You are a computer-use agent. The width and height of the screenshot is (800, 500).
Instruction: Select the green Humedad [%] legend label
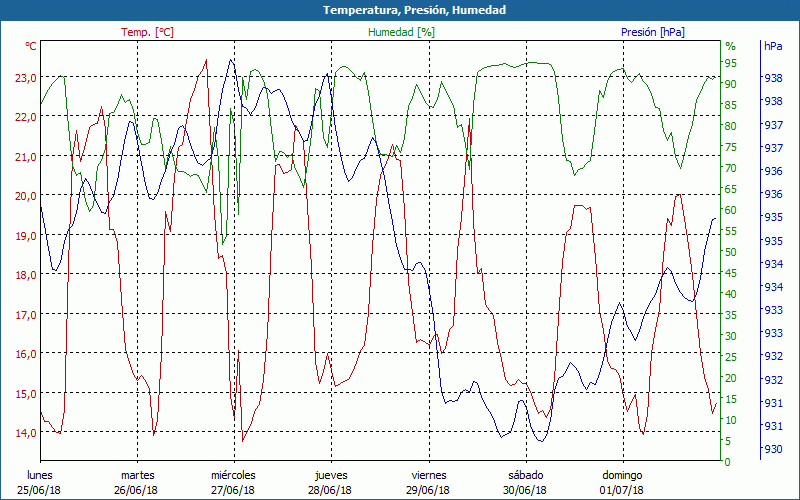tap(402, 32)
